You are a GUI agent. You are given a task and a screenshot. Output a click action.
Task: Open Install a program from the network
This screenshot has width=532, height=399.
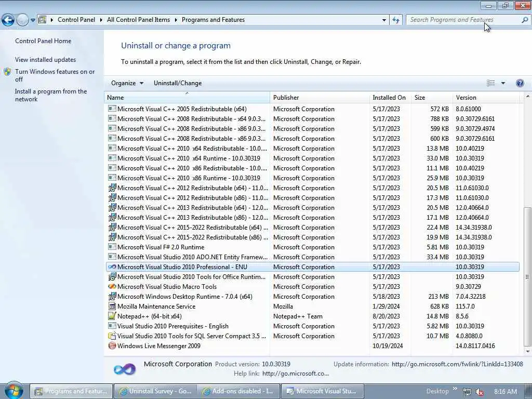[51, 96]
